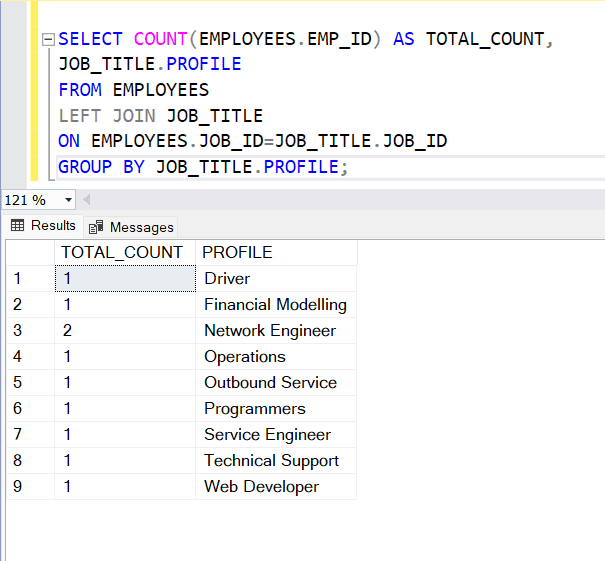Select the top-left corner cell of results grid
The image size is (605, 561).
tap(30, 252)
